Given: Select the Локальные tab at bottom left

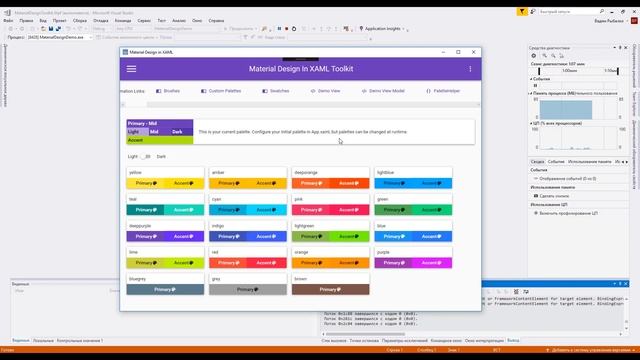Looking at the screenshot, I should [43, 340].
